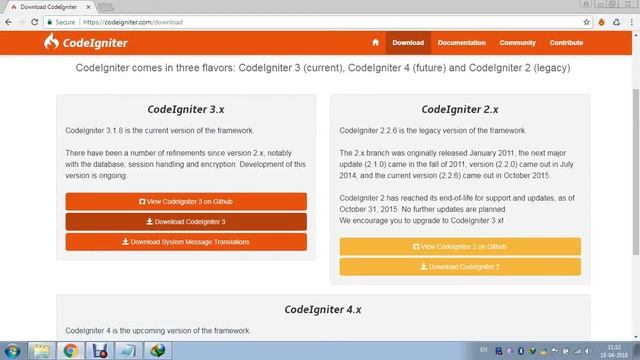This screenshot has width=640, height=360.
Task: Open Chrome from the taskbar
Action: pos(71,351)
